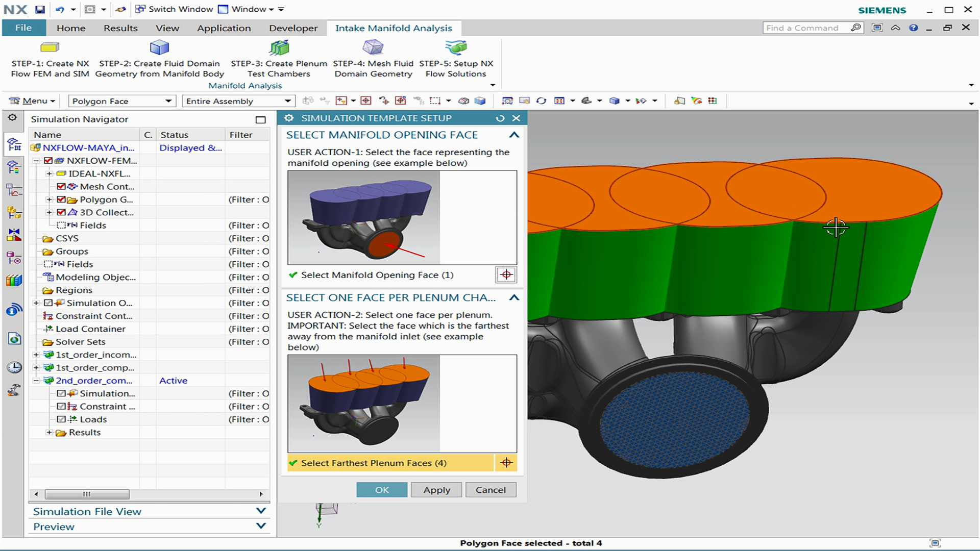Uncheck the Loads checkbox under 2nd_order_com
The height and width of the screenshot is (551, 980).
point(61,419)
